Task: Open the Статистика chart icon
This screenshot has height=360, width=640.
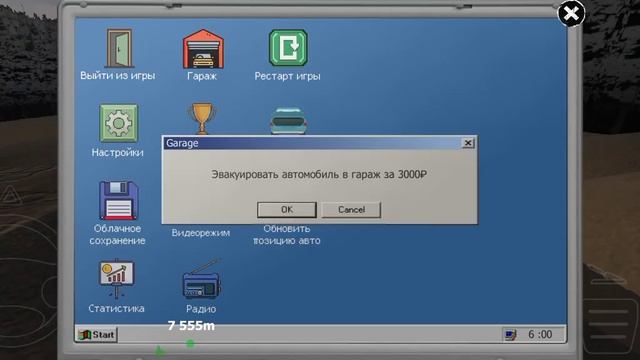Action: (117, 278)
